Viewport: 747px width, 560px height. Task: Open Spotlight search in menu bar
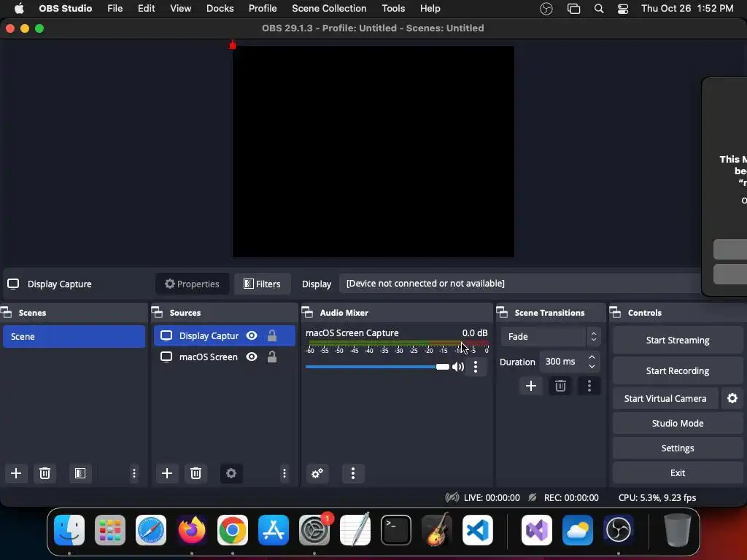coord(599,9)
